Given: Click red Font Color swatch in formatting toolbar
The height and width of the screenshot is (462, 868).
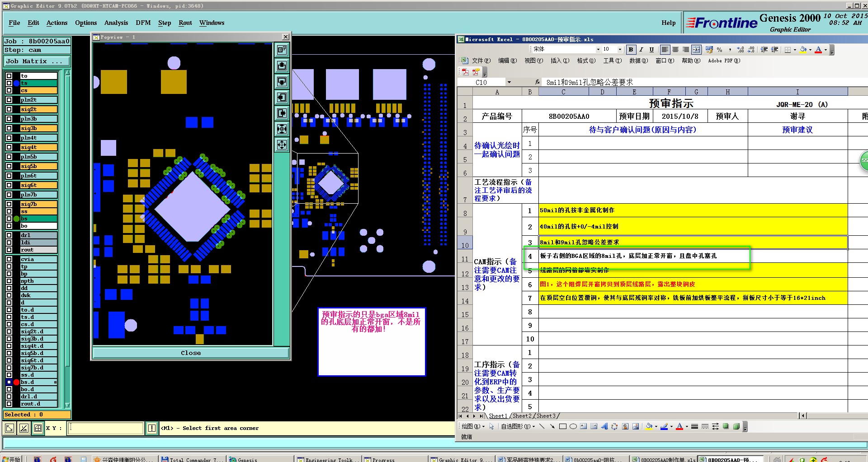Looking at the screenshot, I should pos(818,50).
